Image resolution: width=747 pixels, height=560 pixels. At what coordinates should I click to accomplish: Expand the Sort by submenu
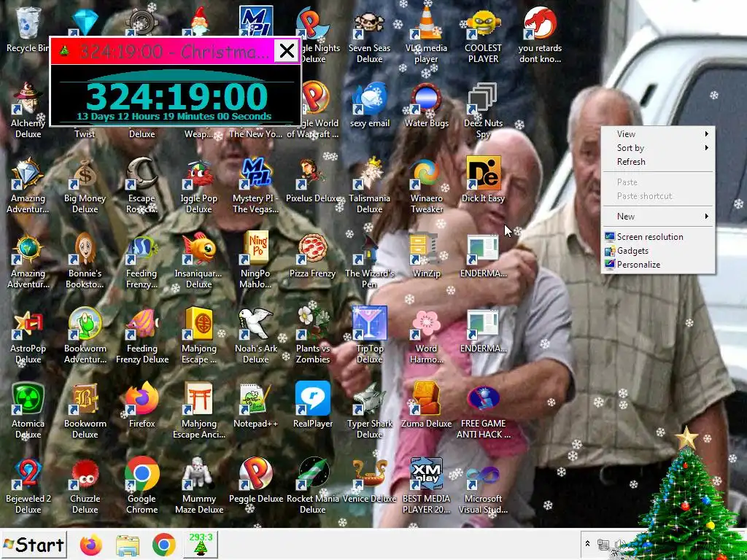coord(658,147)
